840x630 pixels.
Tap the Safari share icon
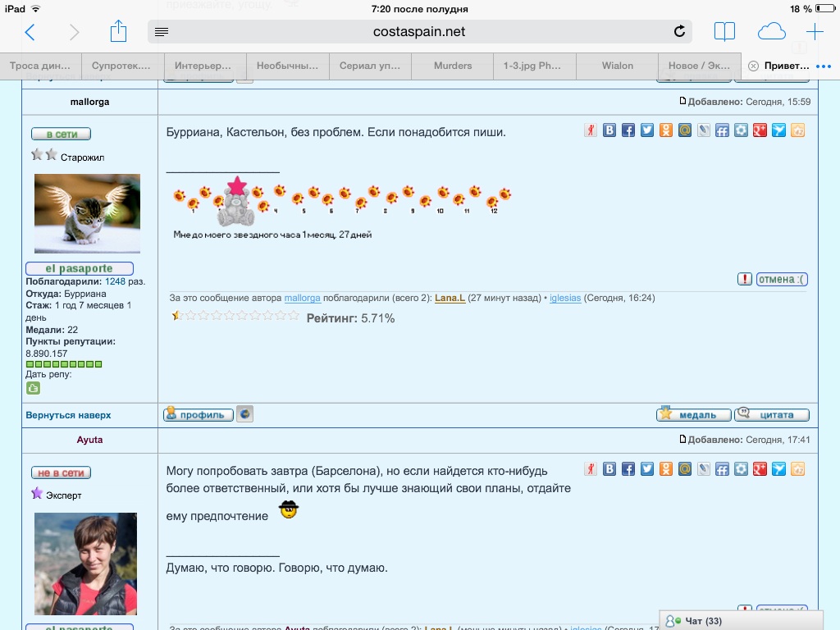click(x=119, y=32)
